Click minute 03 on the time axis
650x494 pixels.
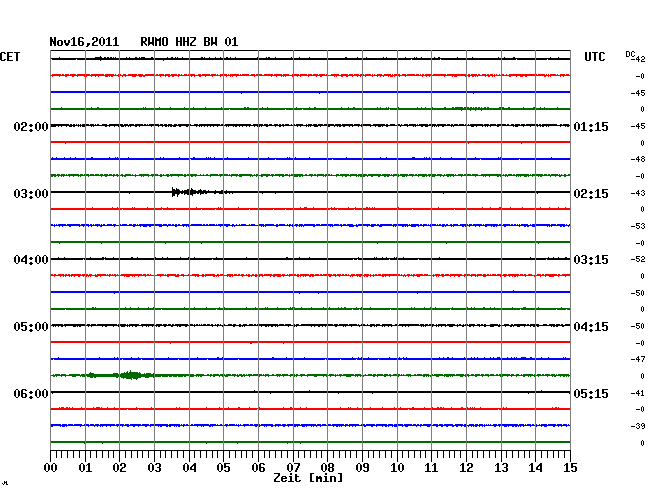point(154,468)
